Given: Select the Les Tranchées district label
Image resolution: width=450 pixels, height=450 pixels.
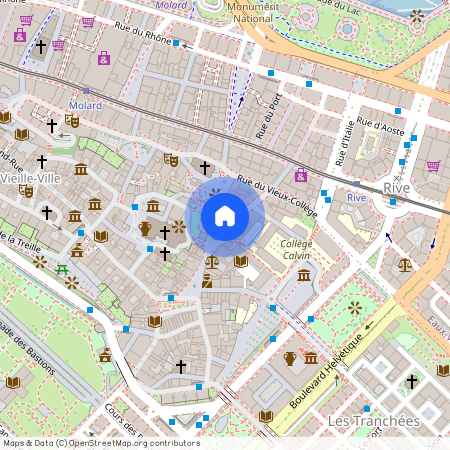Looking at the screenshot, I should click(x=374, y=421).
